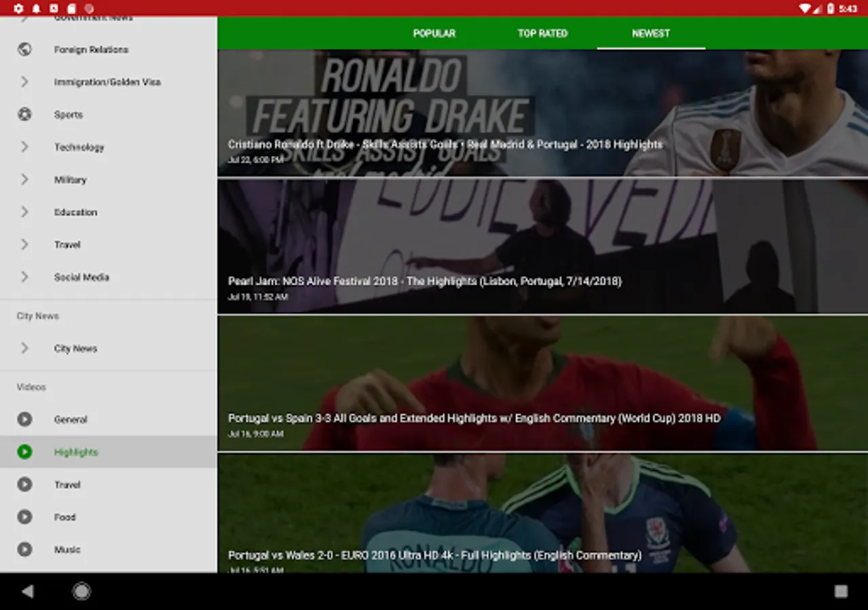Click the soccer ball icon beside Sports
Screen dimensions: 868x610
click(24, 115)
